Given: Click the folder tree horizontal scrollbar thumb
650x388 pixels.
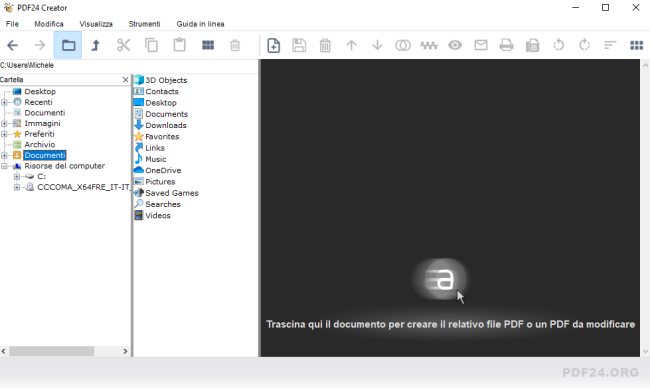Looking at the screenshot, I should pos(52,351).
